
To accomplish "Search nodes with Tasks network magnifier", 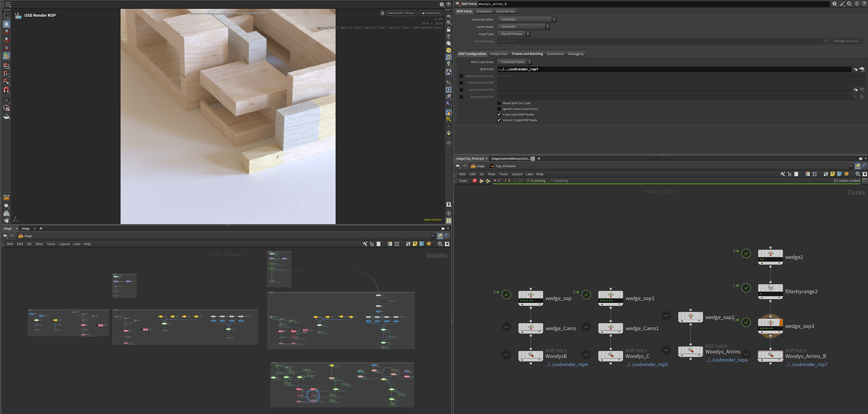I will 858,174.
